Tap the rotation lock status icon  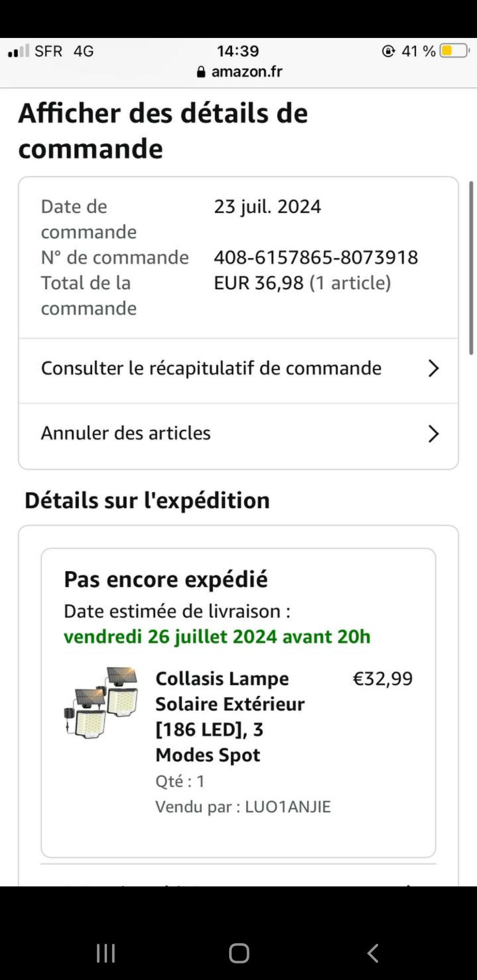(x=388, y=51)
